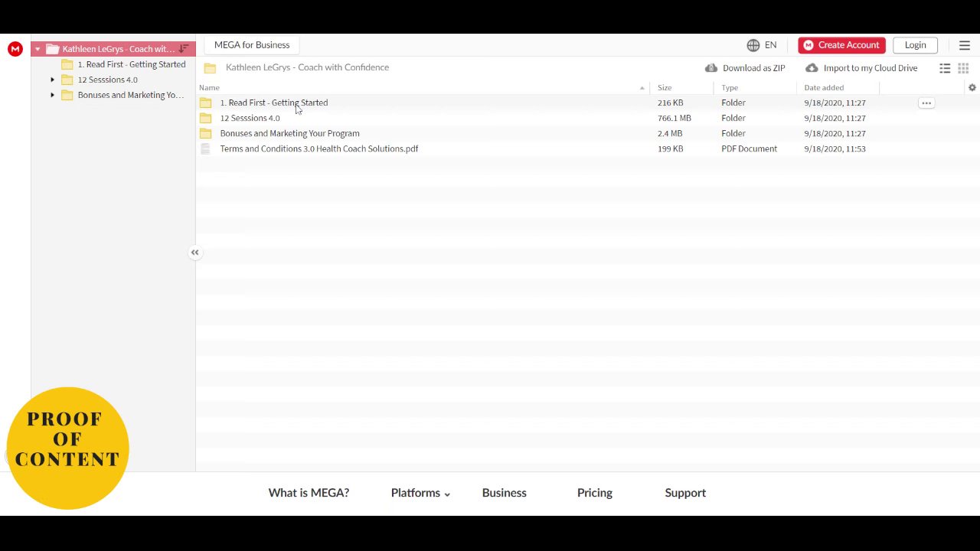Click the MEGA logo icon

[x=15, y=49]
